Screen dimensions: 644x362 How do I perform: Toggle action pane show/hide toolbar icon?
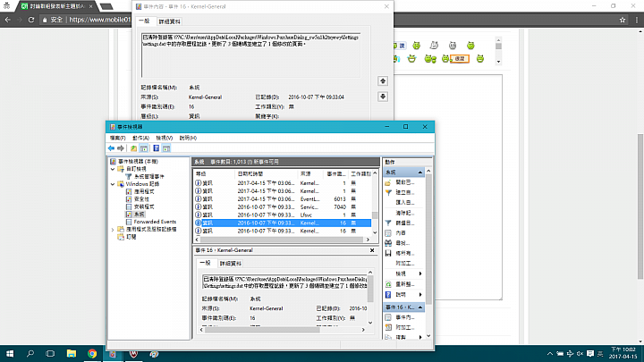pyautogui.click(x=166, y=148)
